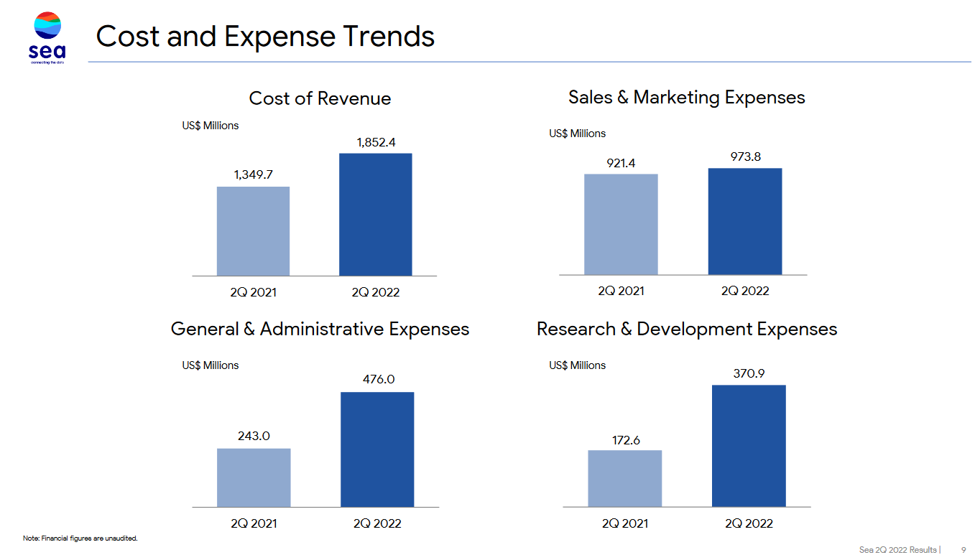The image size is (975, 560).
Task: Select the 2Q 2021 Sales & Marketing bar
Action: tap(621, 224)
